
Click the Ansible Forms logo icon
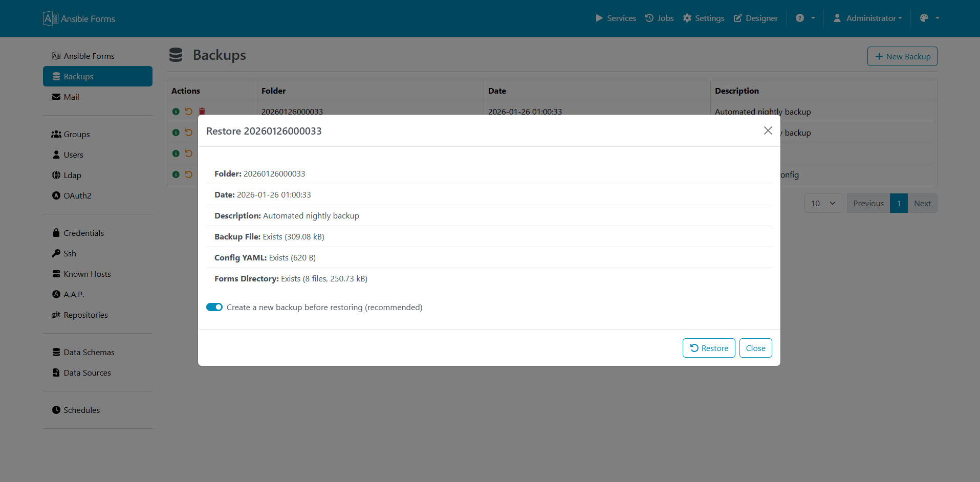pyautogui.click(x=50, y=18)
